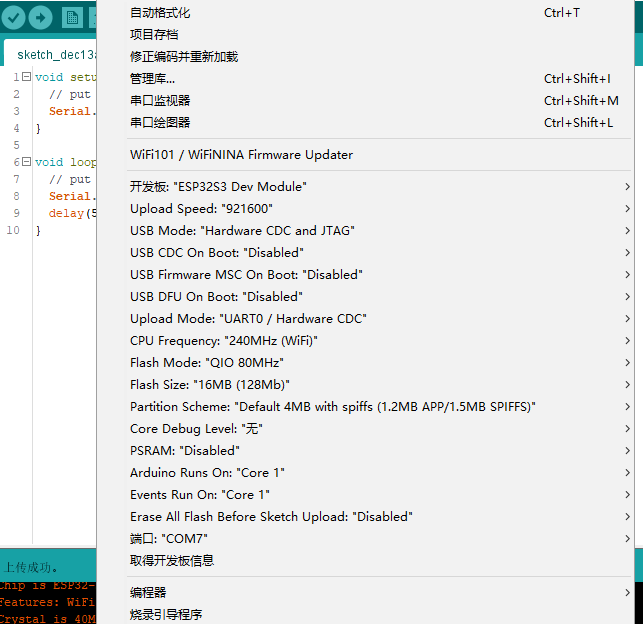Click the closing brace on line 10

[x=38, y=230]
